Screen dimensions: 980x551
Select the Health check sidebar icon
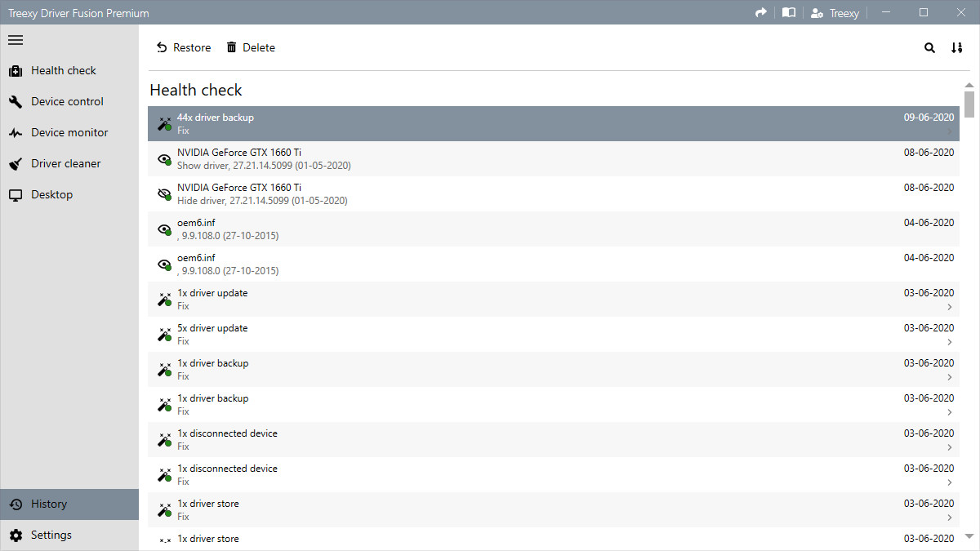point(16,70)
